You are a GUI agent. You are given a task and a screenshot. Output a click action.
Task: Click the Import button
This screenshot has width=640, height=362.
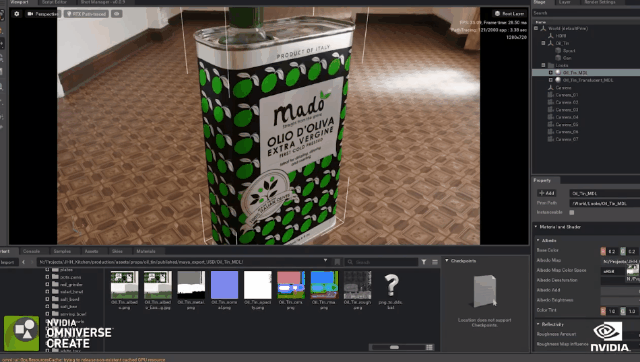pyautogui.click(x=7, y=262)
